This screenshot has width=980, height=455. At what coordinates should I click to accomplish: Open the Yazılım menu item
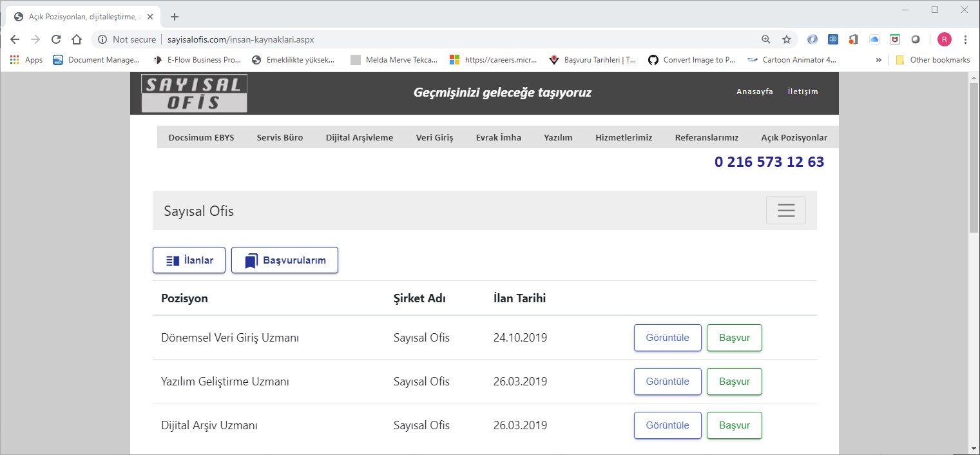[558, 137]
